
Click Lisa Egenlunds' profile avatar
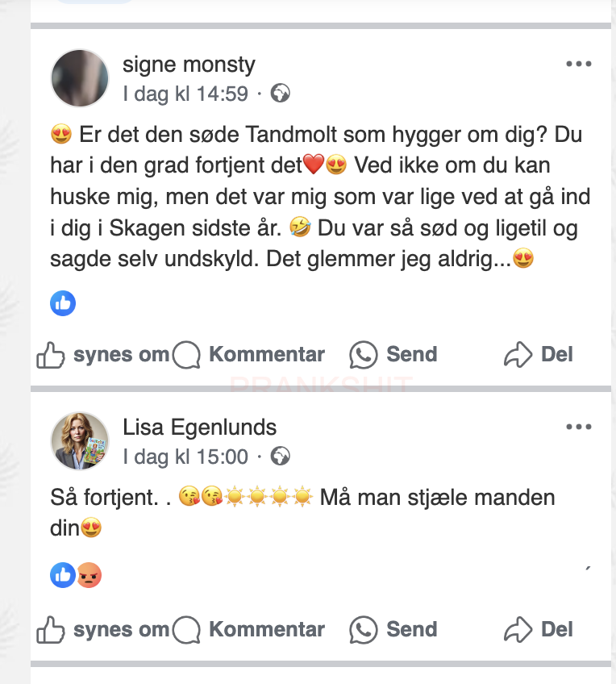80,441
